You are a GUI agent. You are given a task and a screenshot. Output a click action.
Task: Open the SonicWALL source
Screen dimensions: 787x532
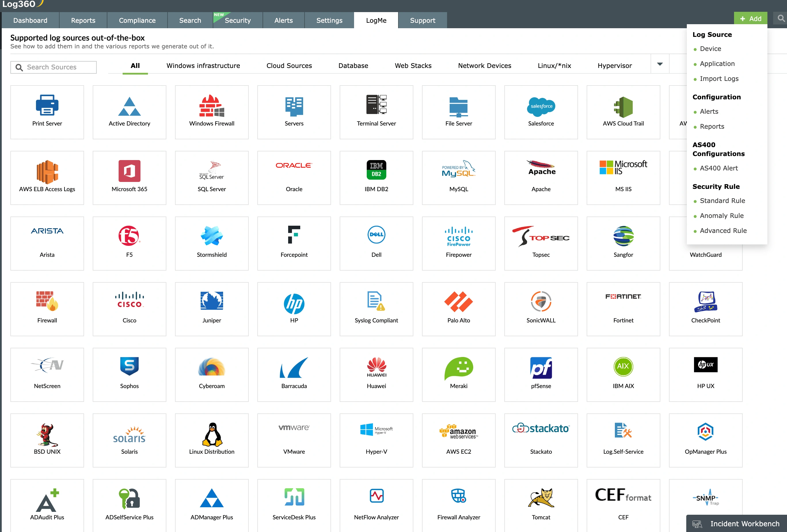(x=541, y=309)
